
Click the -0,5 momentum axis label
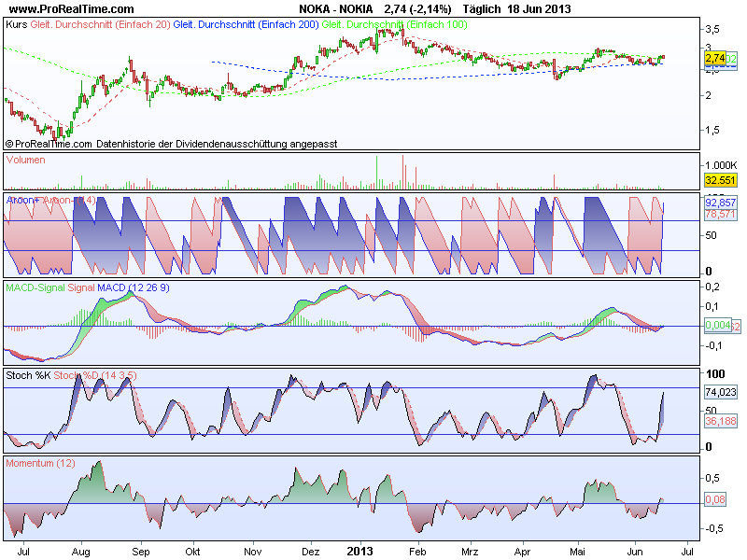(713, 528)
